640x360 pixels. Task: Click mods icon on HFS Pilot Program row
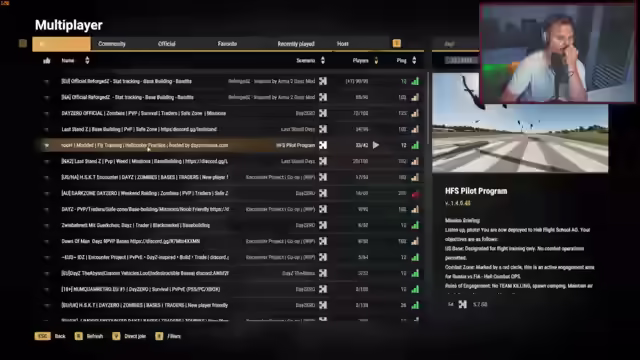[x=323, y=145]
